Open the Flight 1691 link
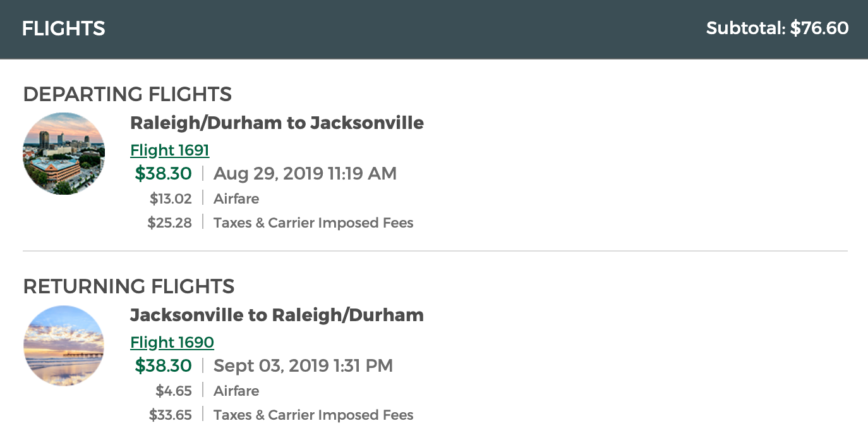 coord(169,150)
